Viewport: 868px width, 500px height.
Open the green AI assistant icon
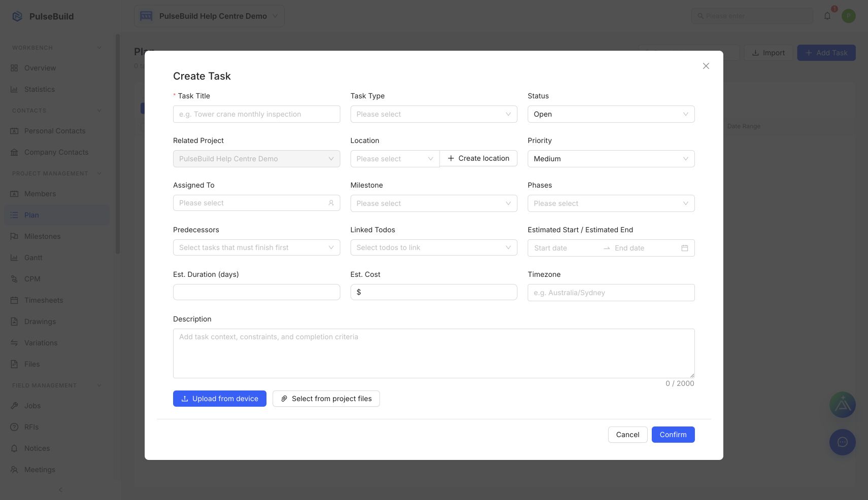click(x=842, y=405)
